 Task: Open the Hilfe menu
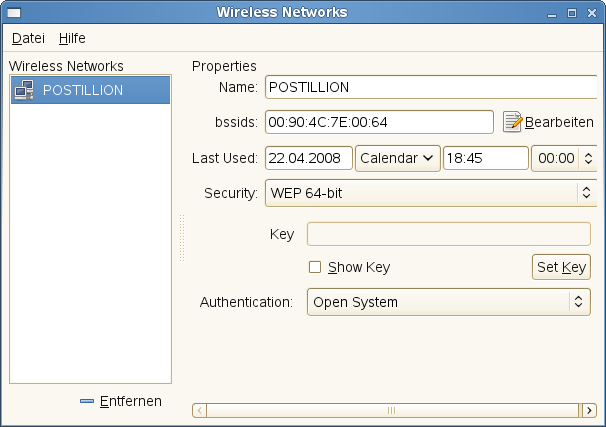pos(72,38)
